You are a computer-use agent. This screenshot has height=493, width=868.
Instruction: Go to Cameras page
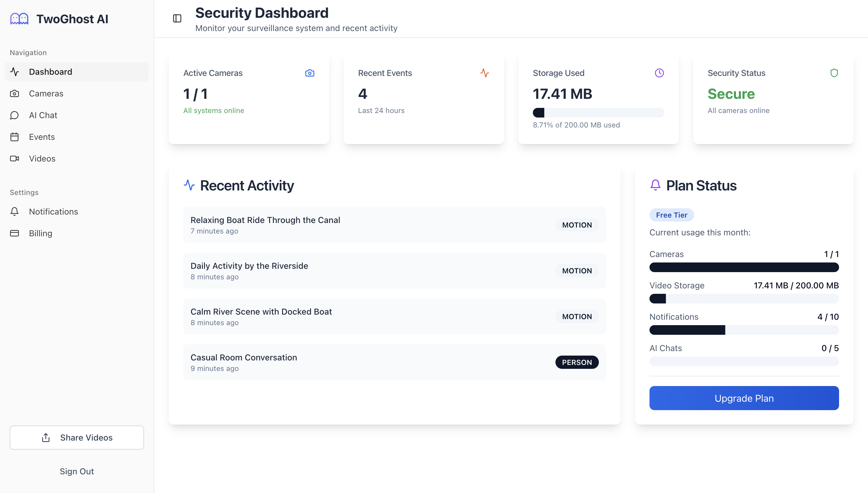[x=77, y=93]
